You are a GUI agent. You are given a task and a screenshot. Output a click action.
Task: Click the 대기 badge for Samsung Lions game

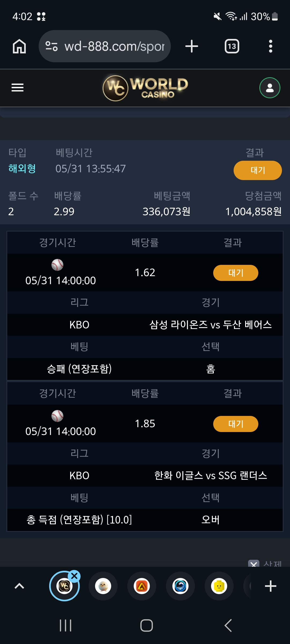pos(235,273)
